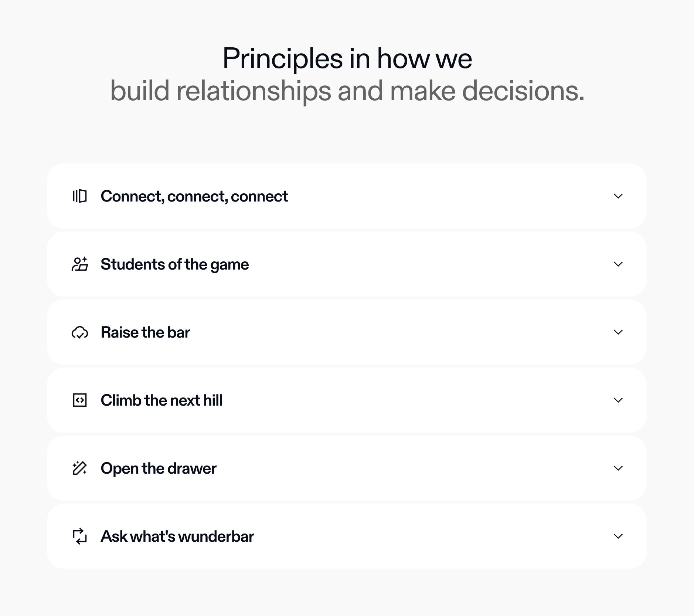694x616 pixels.
Task: Click the columns icon beside Connect, connect, connect
Action: (79, 196)
